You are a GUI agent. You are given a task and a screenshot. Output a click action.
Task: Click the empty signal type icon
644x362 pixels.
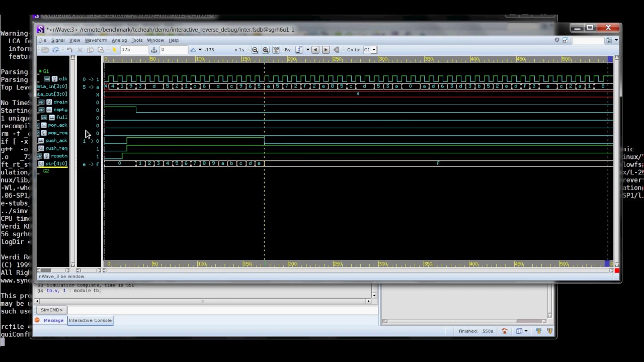(49, 110)
